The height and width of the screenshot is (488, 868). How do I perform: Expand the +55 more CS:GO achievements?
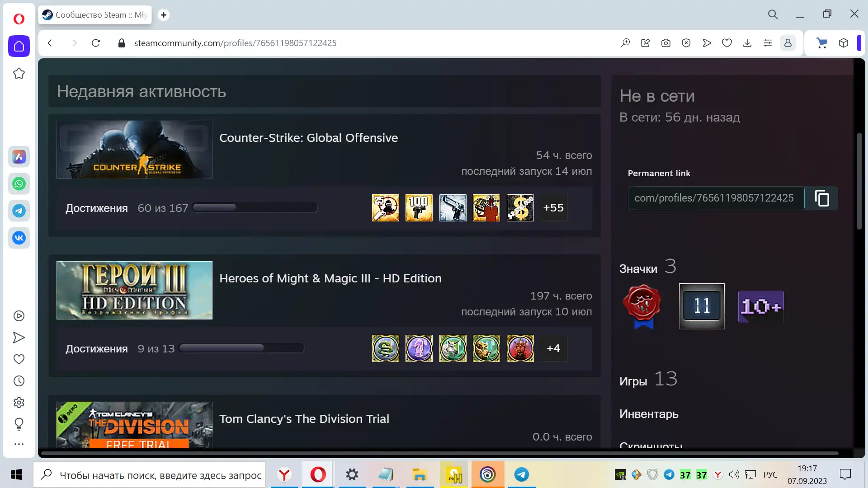[553, 208]
